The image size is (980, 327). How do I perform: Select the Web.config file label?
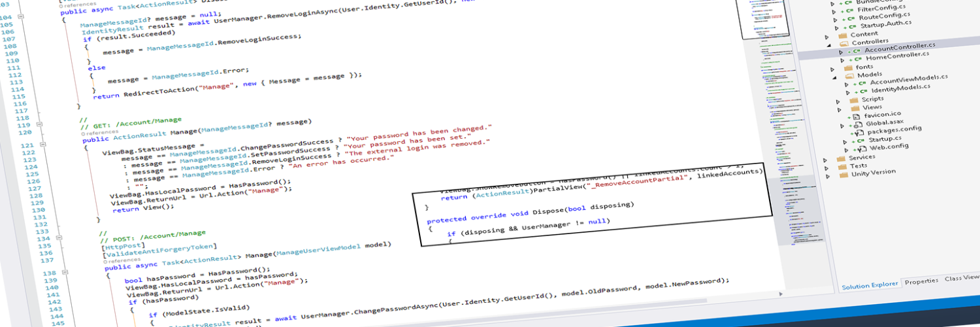coord(889,146)
